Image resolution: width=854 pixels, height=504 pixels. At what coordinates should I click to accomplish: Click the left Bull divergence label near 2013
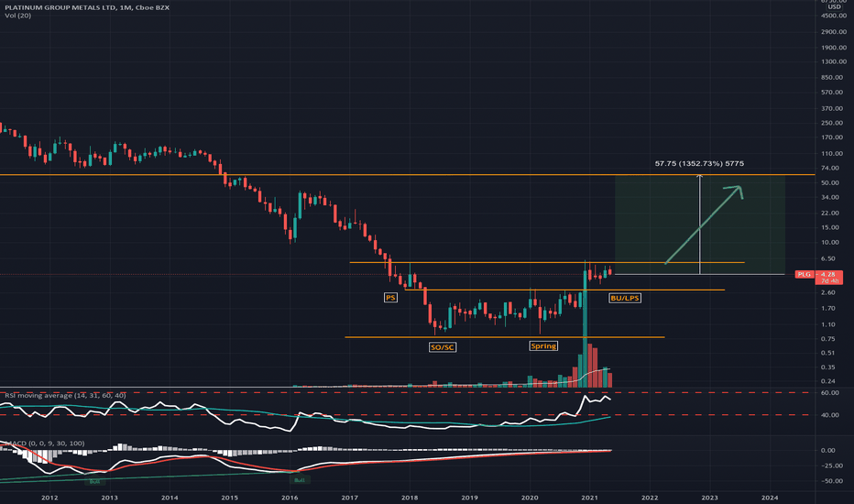(x=94, y=481)
